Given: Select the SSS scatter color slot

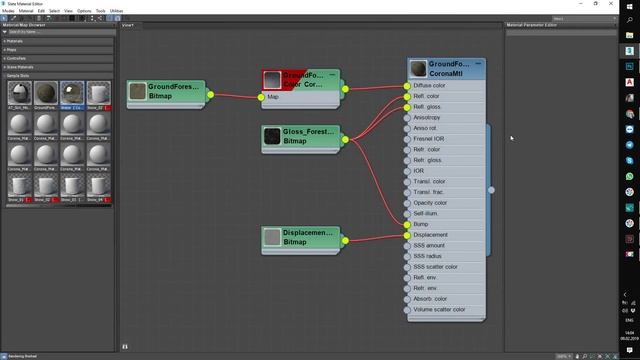Looking at the screenshot, I should point(435,267).
